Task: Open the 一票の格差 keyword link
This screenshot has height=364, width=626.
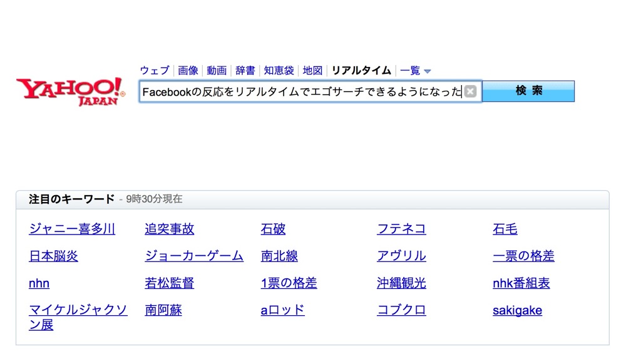Action: [523, 256]
